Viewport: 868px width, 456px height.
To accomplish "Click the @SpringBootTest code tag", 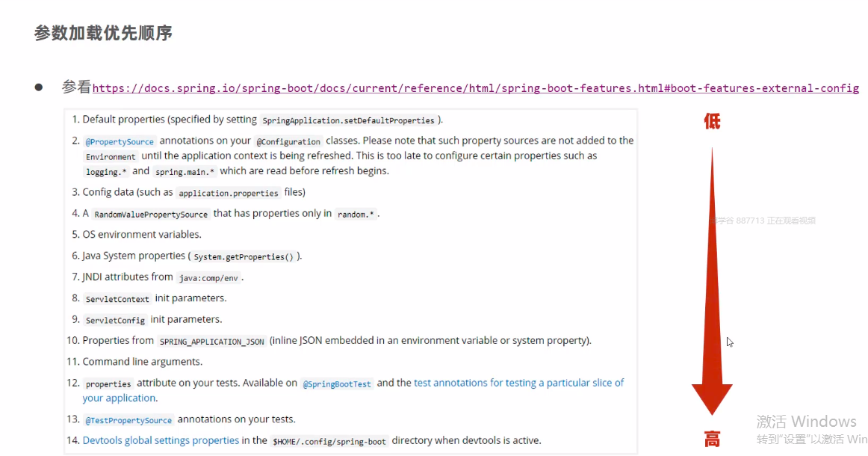I will click(x=337, y=383).
